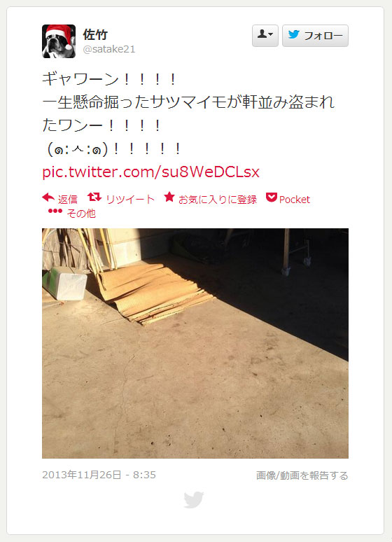Click the Pocket save icon
The width and height of the screenshot is (392, 542).
(x=272, y=197)
